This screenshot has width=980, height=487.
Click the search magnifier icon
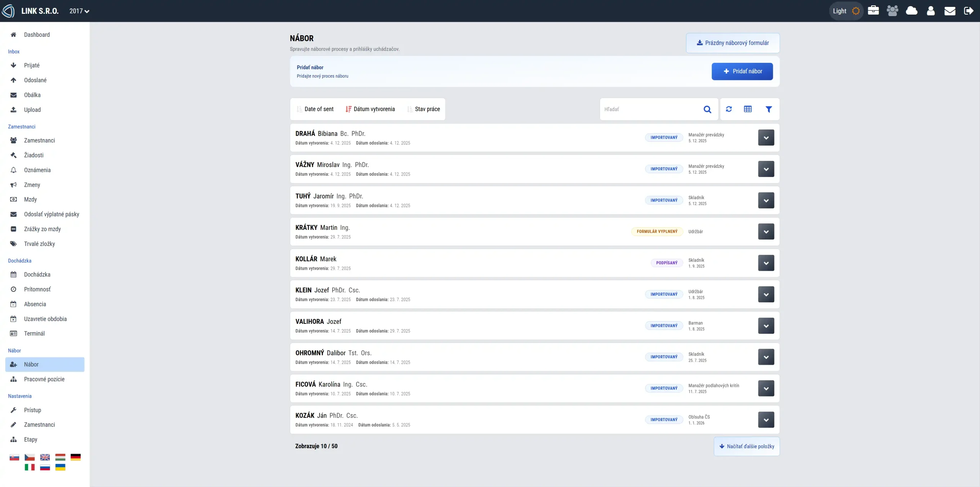click(x=707, y=109)
